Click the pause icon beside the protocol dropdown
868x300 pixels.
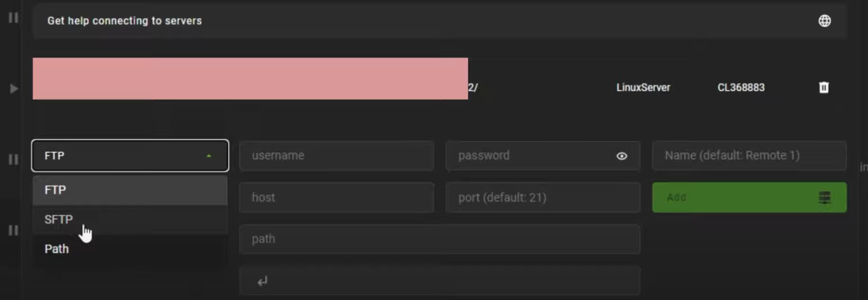tap(13, 159)
